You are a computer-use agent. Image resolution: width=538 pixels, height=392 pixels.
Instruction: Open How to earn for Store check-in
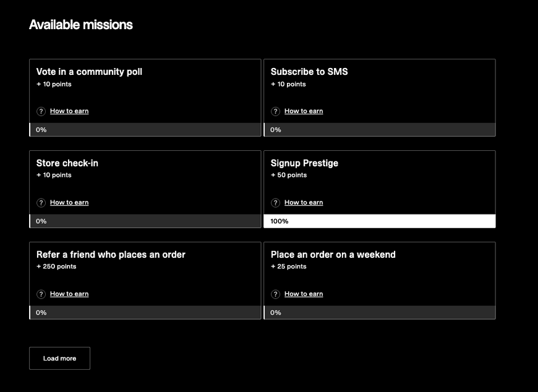click(69, 203)
